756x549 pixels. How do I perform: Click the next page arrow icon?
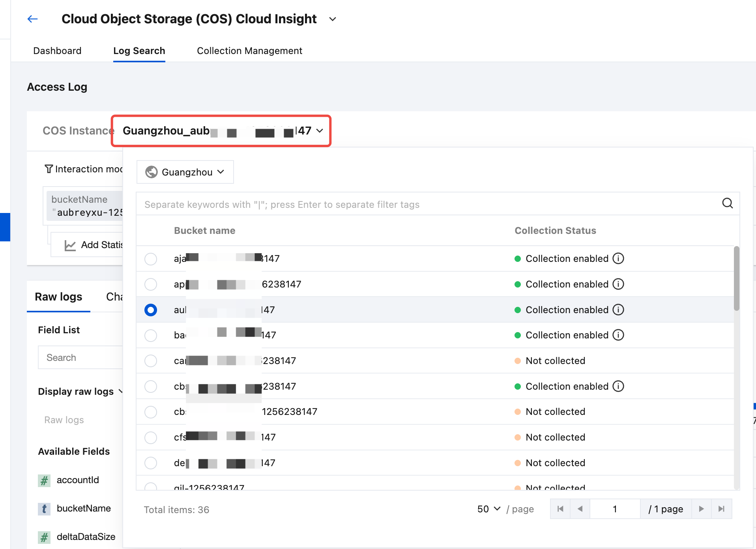click(701, 509)
